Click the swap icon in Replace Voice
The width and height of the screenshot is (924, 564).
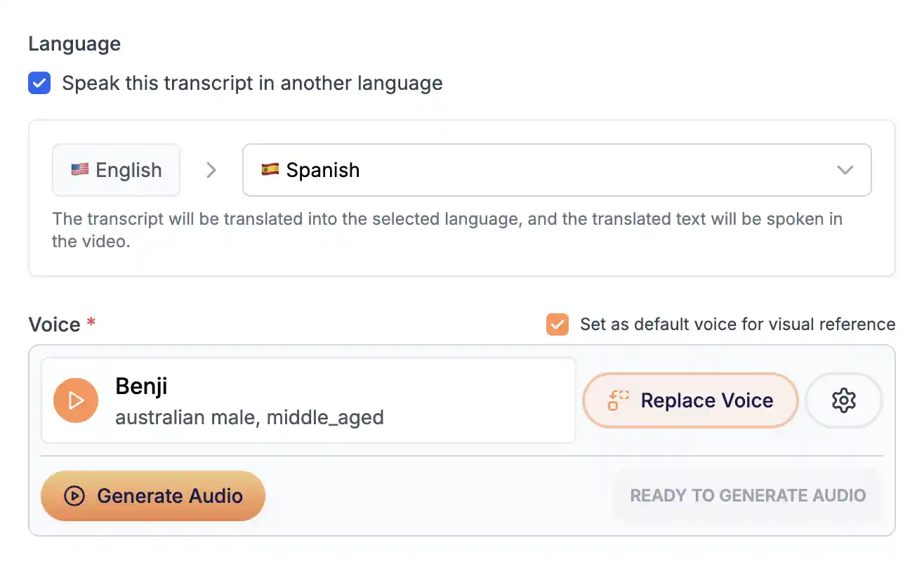point(618,400)
